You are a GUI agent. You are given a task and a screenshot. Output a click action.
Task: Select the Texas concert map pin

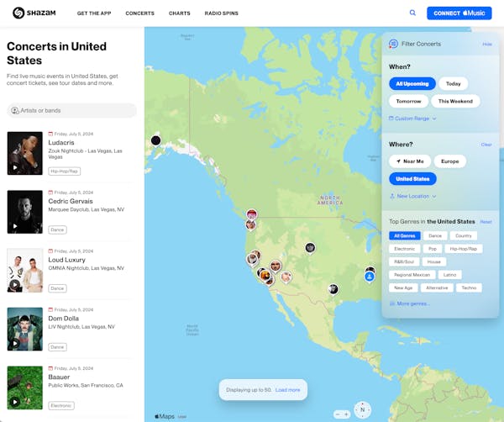[333, 289]
